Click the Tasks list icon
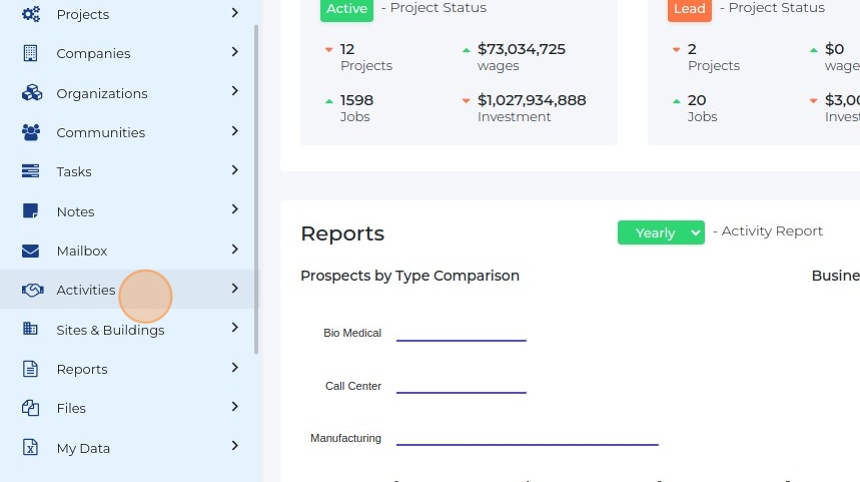 click(x=31, y=171)
